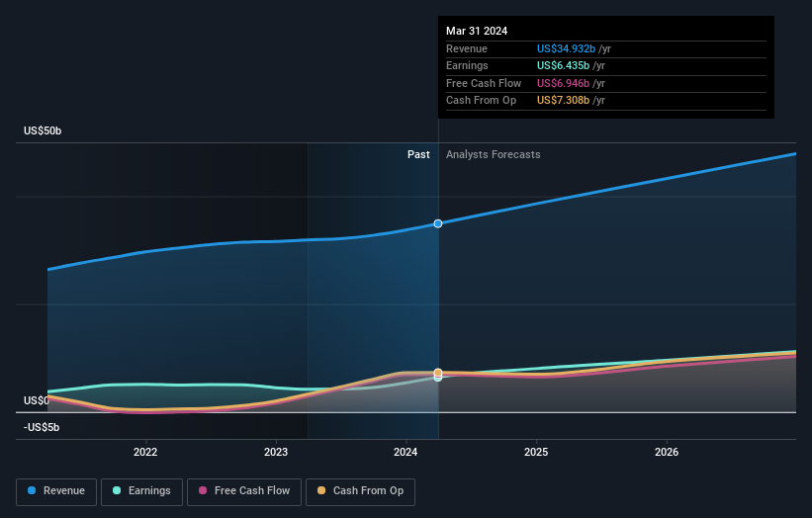Select the Cash From Op marker at Mar 2024

(x=438, y=373)
